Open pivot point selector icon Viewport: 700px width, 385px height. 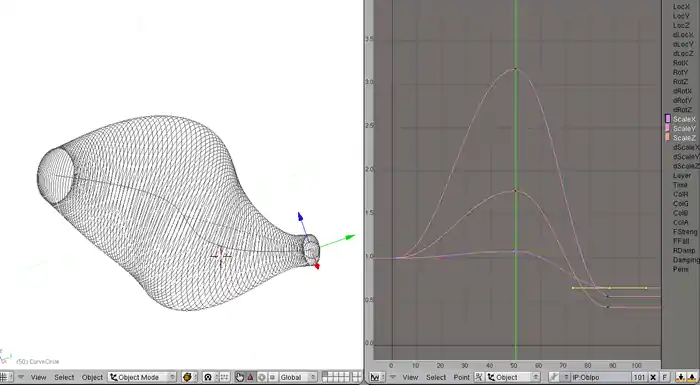pyautogui.click(x=210, y=377)
